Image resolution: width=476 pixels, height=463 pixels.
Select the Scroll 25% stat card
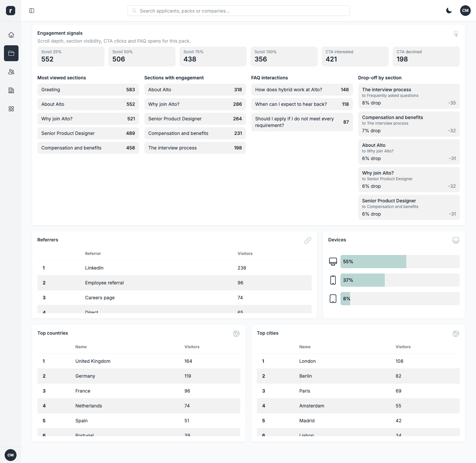[x=71, y=57]
